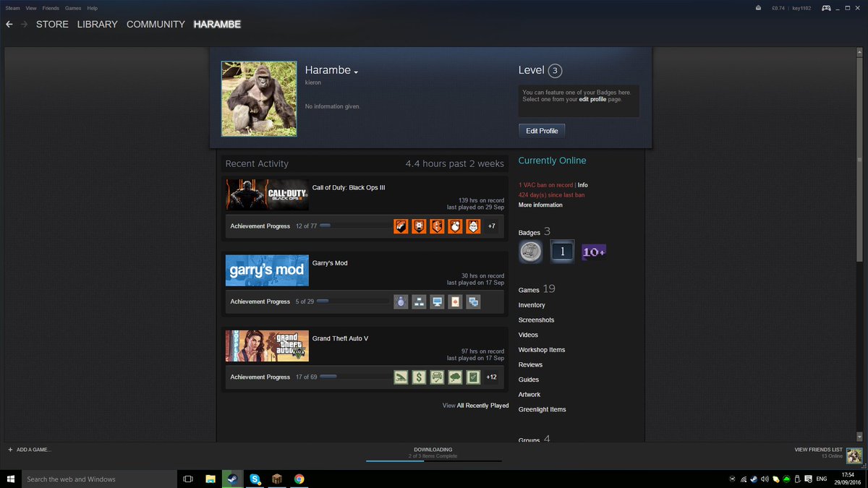
Task: Open Big Picture mode controller icon
Action: pyautogui.click(x=826, y=8)
